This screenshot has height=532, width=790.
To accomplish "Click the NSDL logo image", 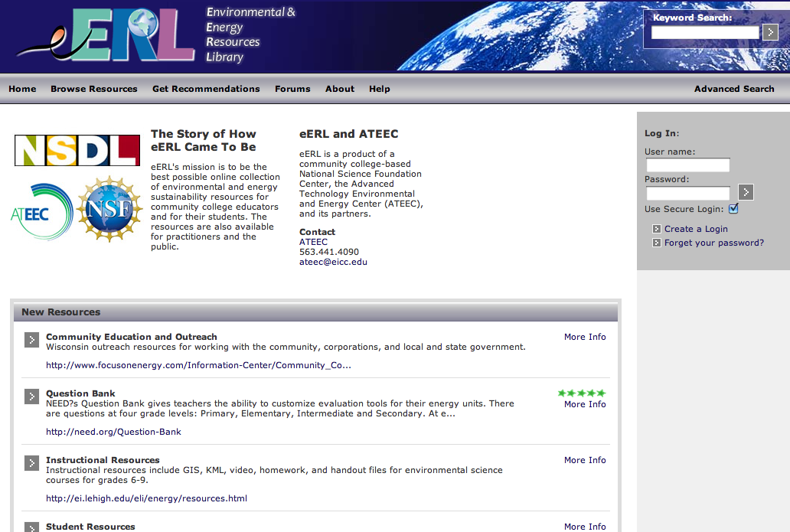I will [x=77, y=150].
